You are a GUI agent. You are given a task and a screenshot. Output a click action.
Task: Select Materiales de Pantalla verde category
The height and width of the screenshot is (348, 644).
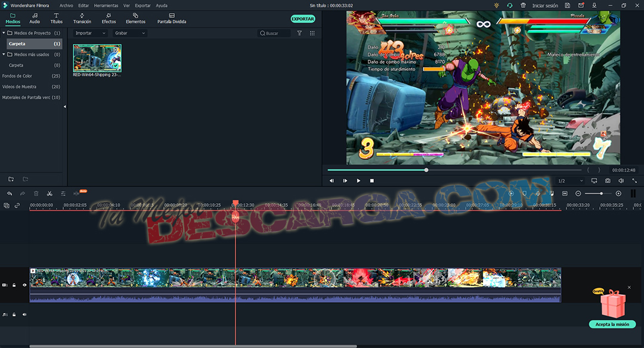click(31, 97)
